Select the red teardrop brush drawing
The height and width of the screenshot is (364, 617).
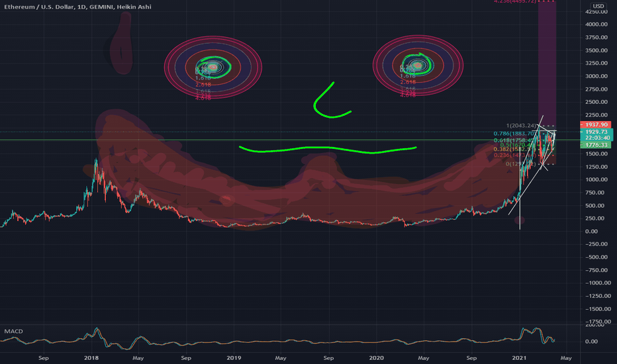point(122,43)
